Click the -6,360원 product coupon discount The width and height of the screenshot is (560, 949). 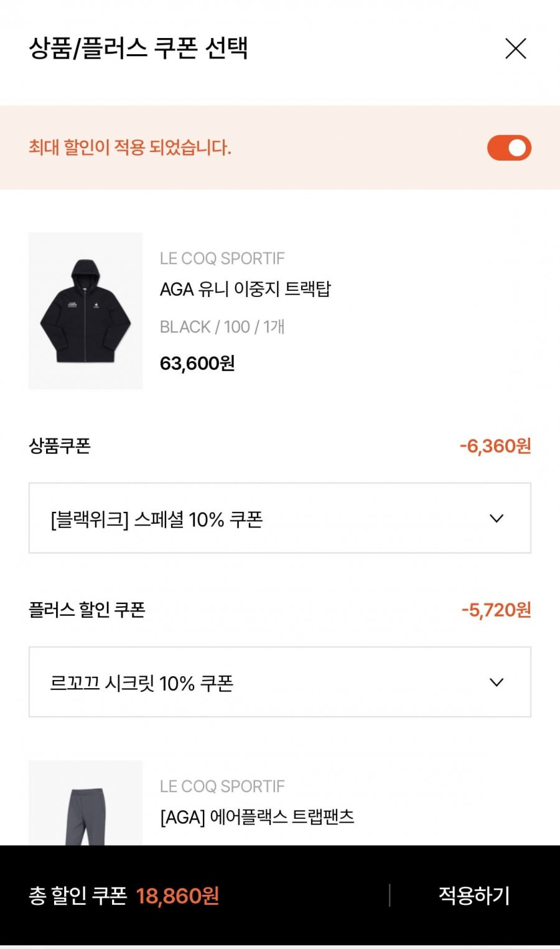(495, 446)
